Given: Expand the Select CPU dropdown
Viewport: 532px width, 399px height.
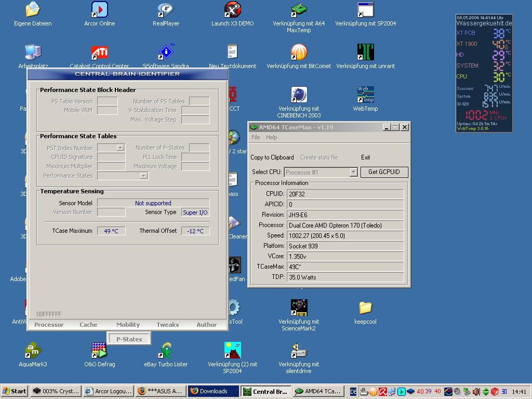Looking at the screenshot, I should coord(353,172).
